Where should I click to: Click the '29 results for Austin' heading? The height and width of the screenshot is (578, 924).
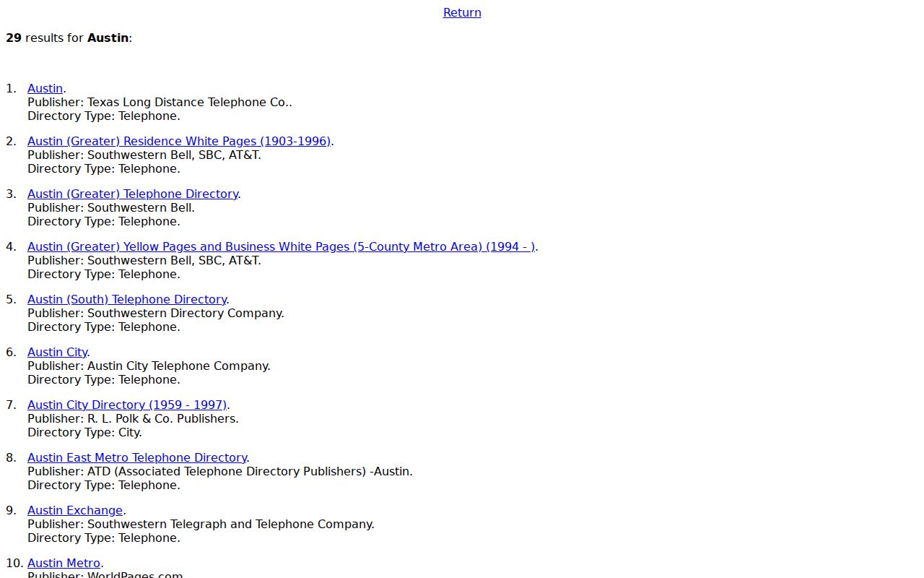[x=69, y=38]
